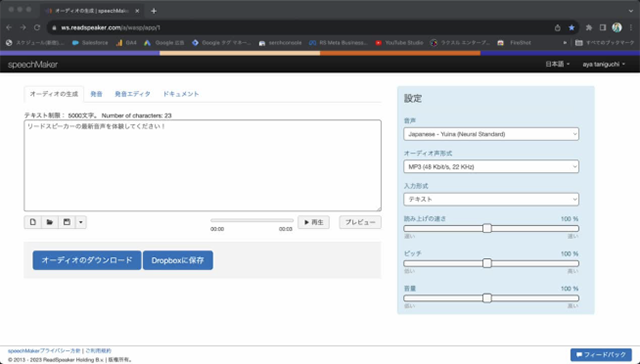Open the FireShot bookmark
Viewport: 640px width, 364px height.
point(514,42)
